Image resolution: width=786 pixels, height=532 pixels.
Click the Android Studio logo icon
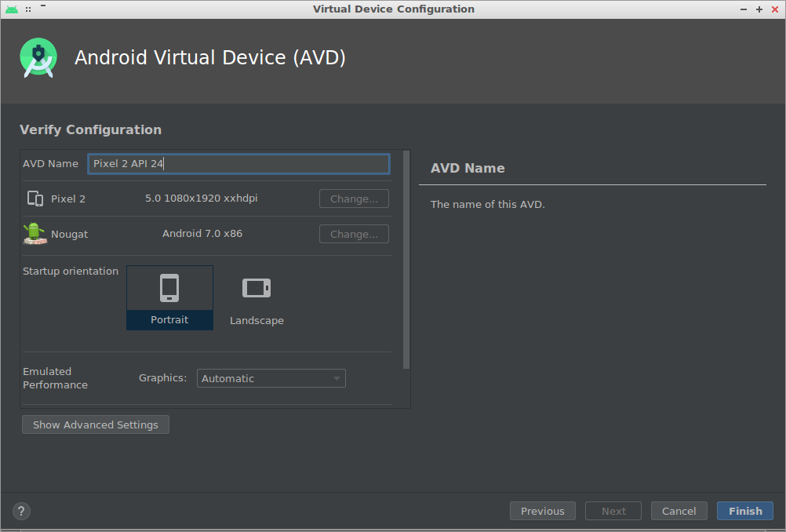point(38,57)
